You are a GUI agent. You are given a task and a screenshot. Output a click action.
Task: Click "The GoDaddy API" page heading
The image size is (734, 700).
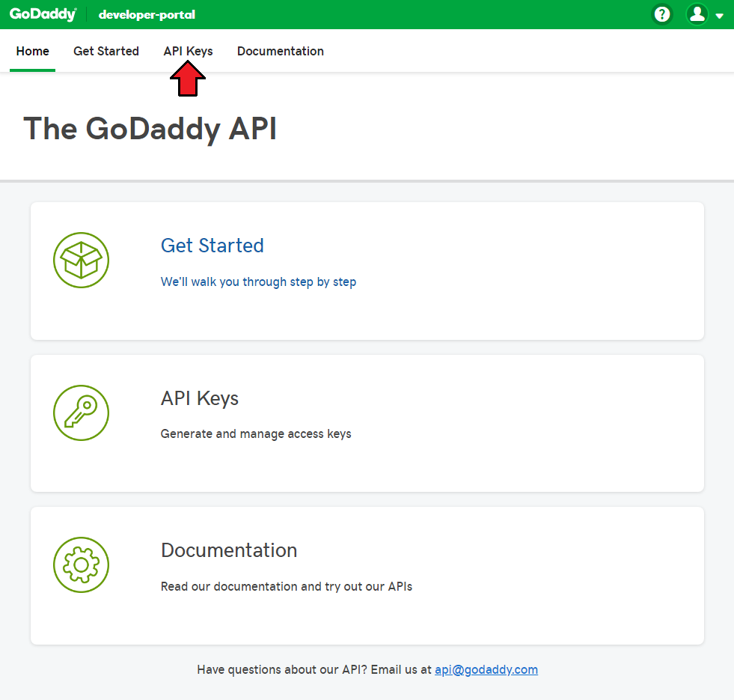[x=150, y=129]
